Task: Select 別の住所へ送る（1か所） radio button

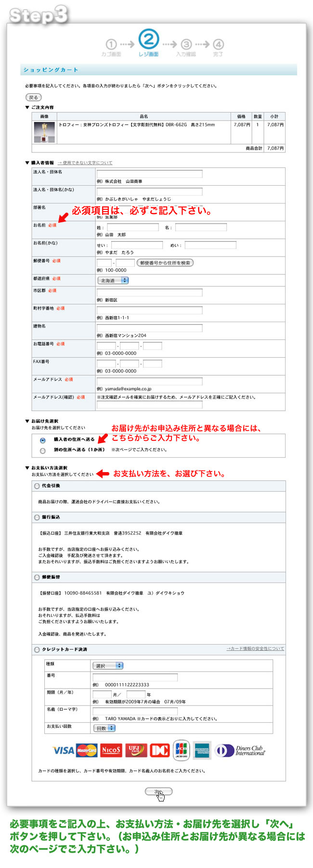Action: pos(43,450)
